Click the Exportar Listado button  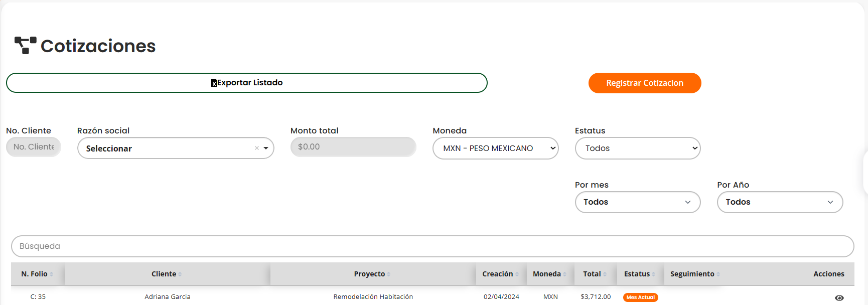coord(247,83)
